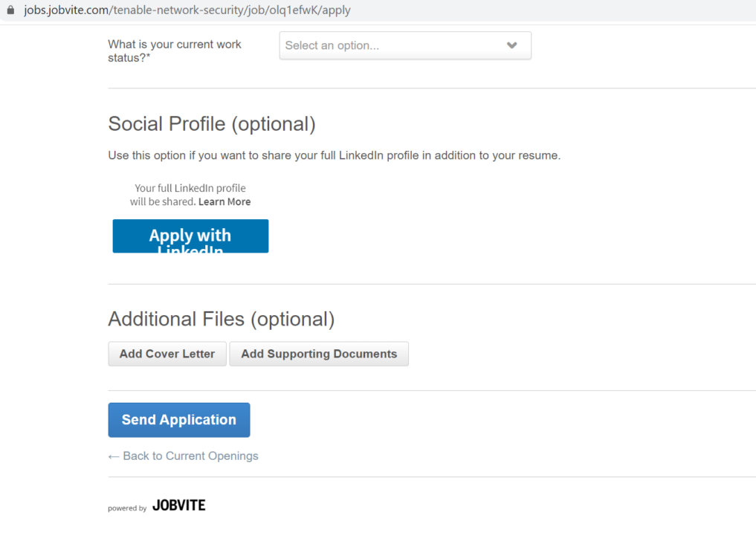The height and width of the screenshot is (535, 756).
Task: Click Add Supporting Documents button
Action: point(319,354)
